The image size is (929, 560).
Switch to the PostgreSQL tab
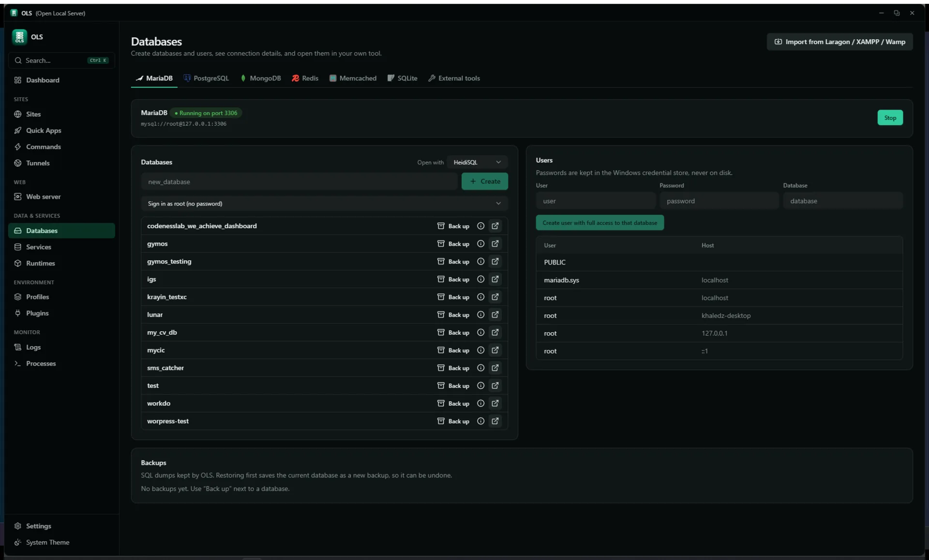pos(206,78)
